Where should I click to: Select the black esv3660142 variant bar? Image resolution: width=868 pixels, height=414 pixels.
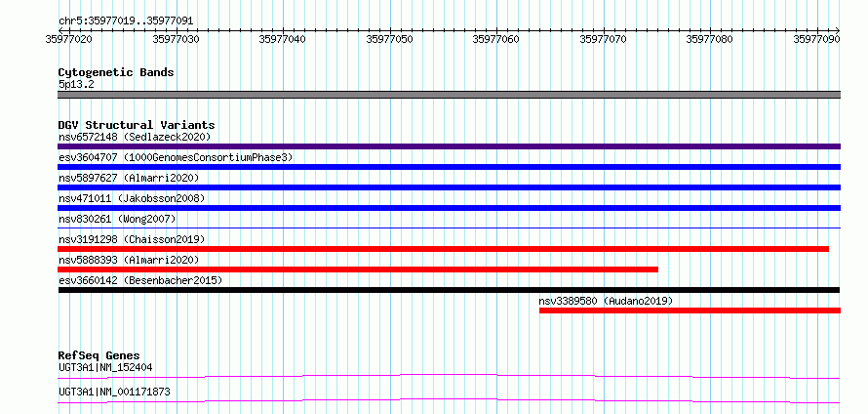449,290
